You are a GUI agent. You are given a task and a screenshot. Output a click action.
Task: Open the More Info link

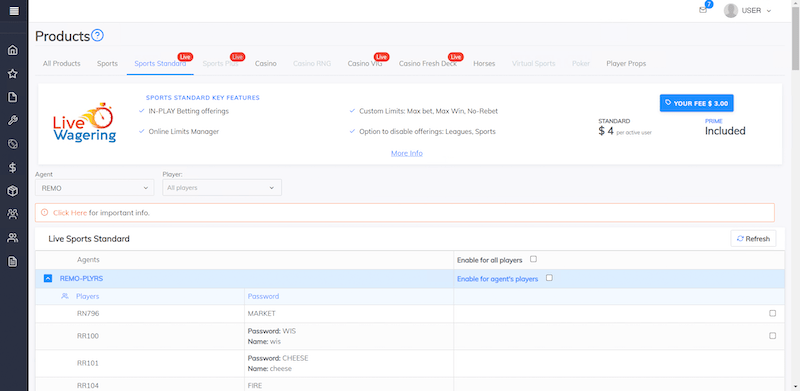coord(407,153)
